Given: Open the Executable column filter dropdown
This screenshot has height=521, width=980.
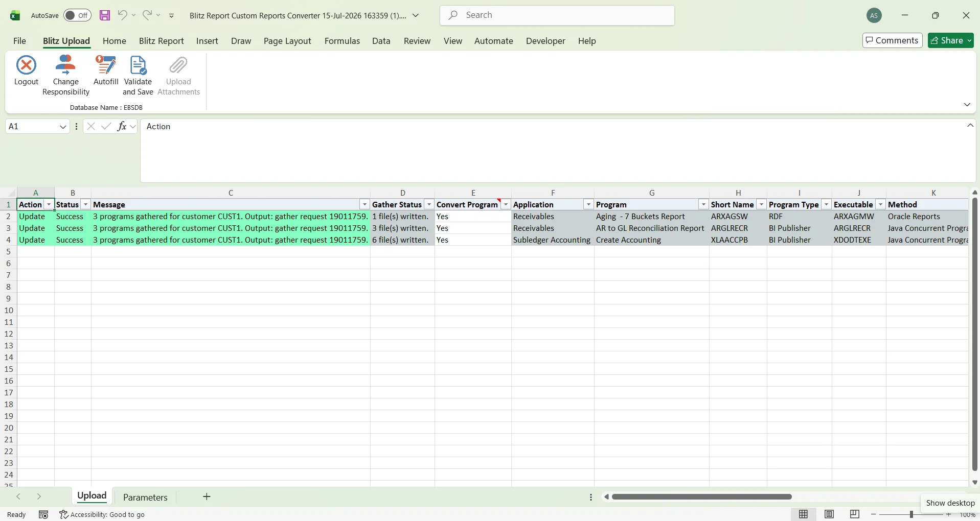Looking at the screenshot, I should point(881,205).
